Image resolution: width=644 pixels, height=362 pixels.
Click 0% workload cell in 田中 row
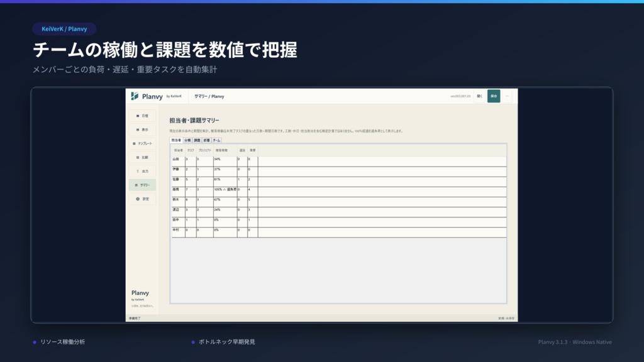(x=225, y=222)
